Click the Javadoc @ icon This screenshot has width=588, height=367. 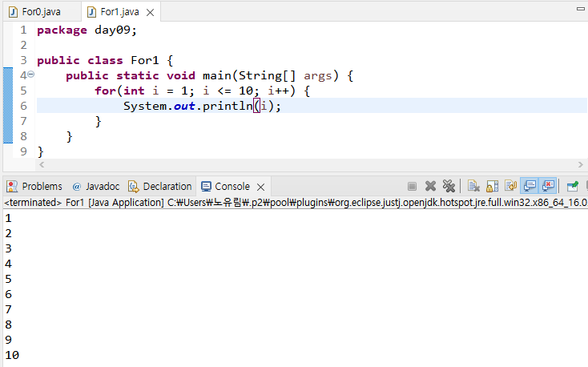[x=77, y=187]
